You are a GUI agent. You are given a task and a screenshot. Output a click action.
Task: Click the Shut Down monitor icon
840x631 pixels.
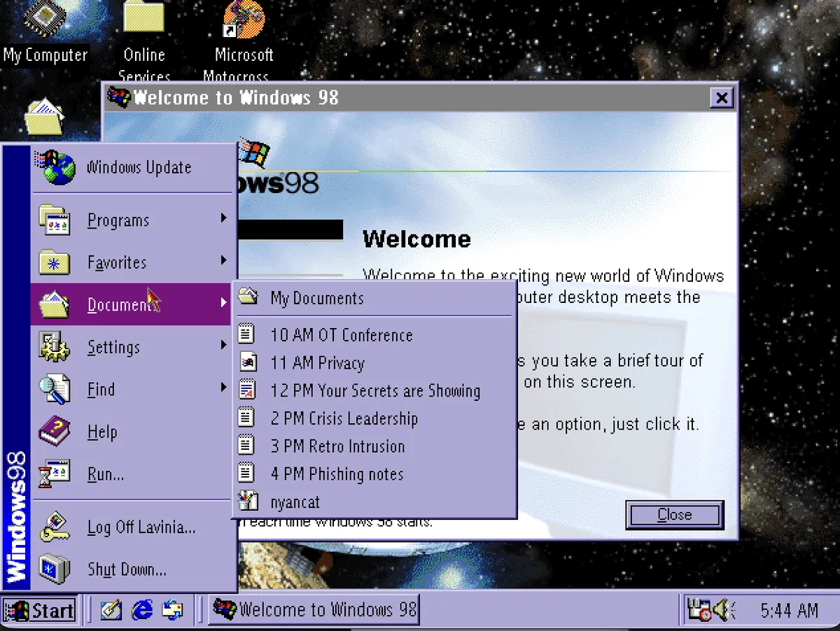tap(54, 569)
